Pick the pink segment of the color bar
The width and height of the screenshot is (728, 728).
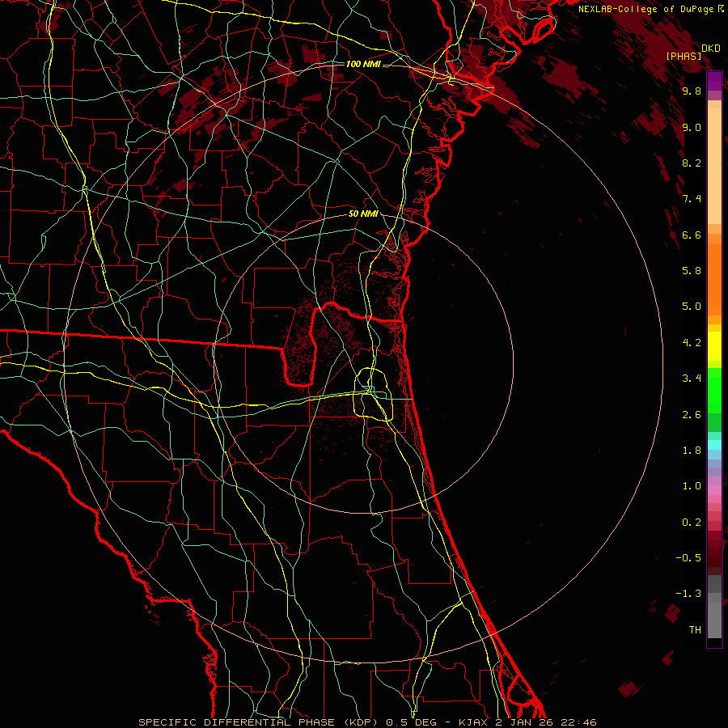[714, 490]
